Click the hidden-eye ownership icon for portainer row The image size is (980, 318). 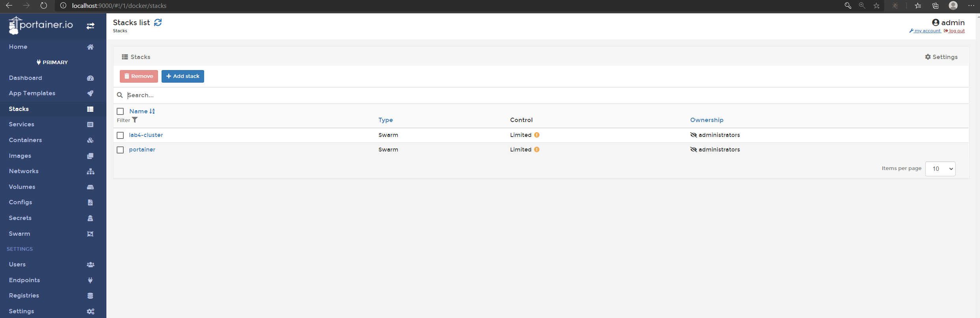(694, 150)
